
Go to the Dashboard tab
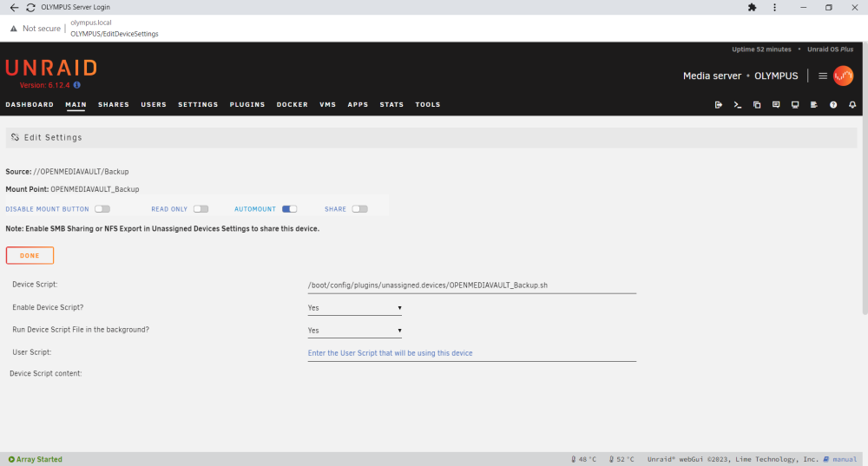coord(30,105)
